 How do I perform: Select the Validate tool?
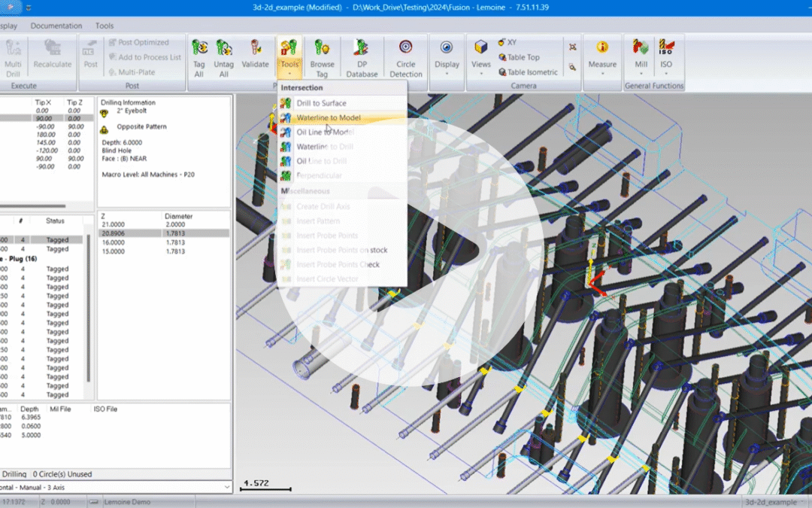[256, 56]
